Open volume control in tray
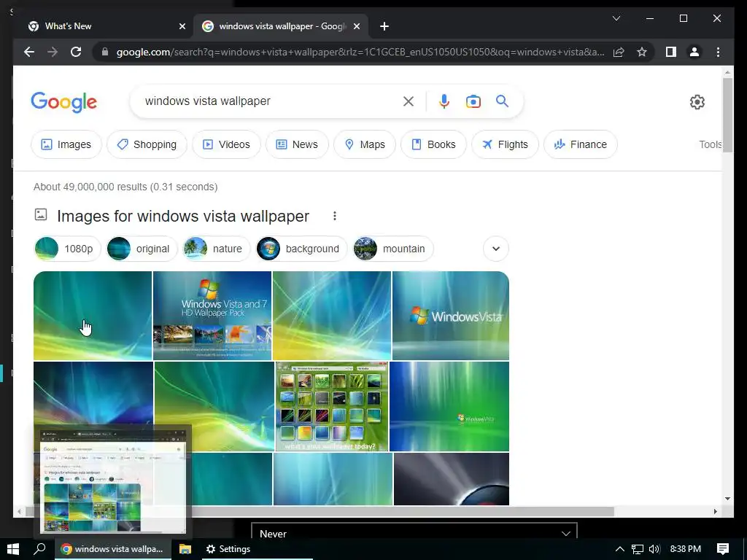 [x=654, y=549]
